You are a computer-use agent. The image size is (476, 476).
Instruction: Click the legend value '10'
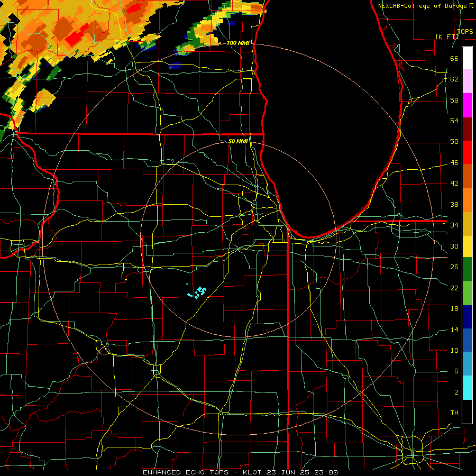click(x=454, y=350)
